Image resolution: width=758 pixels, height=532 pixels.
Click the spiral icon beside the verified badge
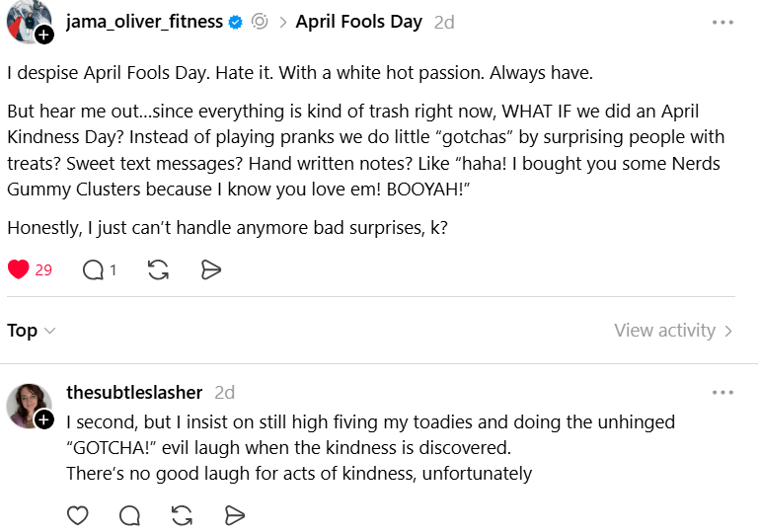pyautogui.click(x=260, y=22)
